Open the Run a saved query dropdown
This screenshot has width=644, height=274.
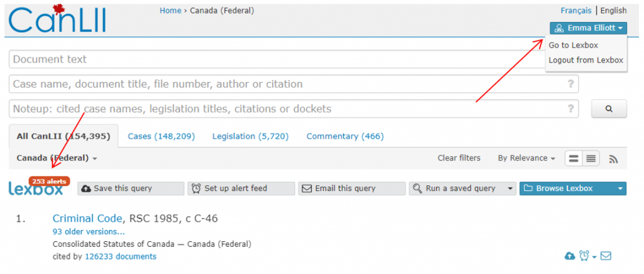point(462,188)
